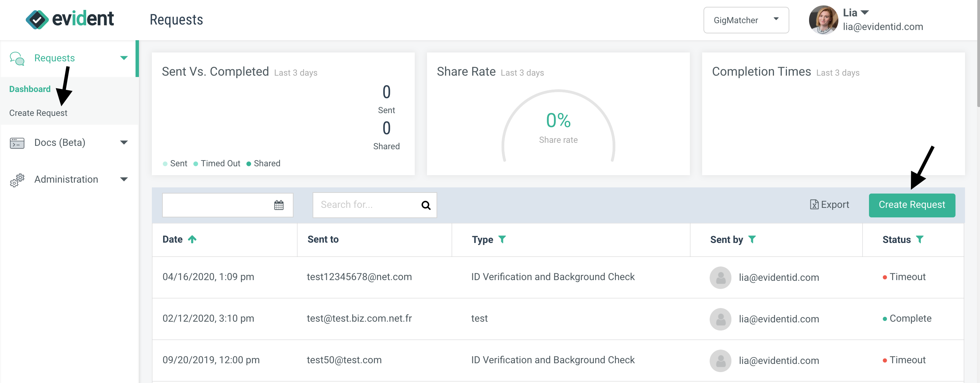Focus the Search for... field
The width and height of the screenshot is (980, 383).
click(x=375, y=205)
